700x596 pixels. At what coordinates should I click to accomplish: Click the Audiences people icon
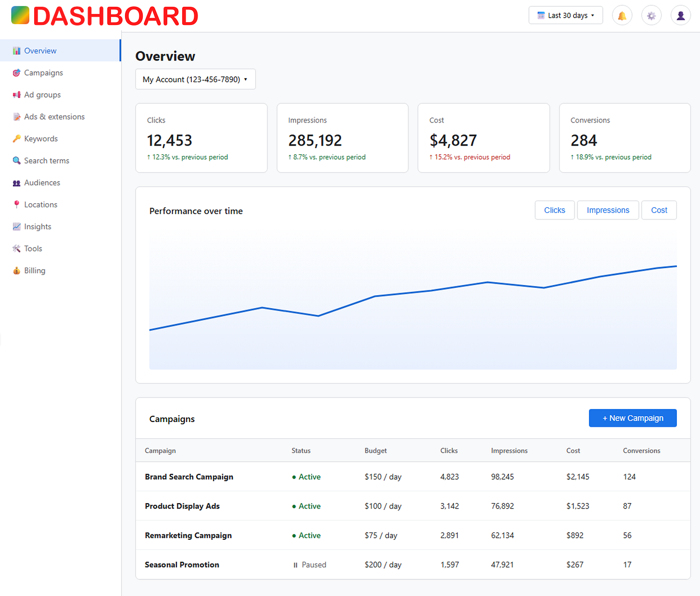tap(17, 183)
